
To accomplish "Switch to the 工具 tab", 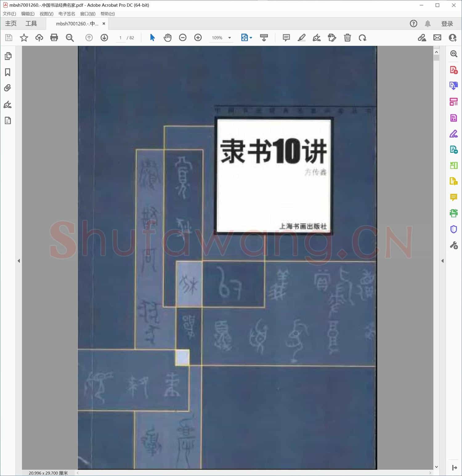I will (31, 23).
